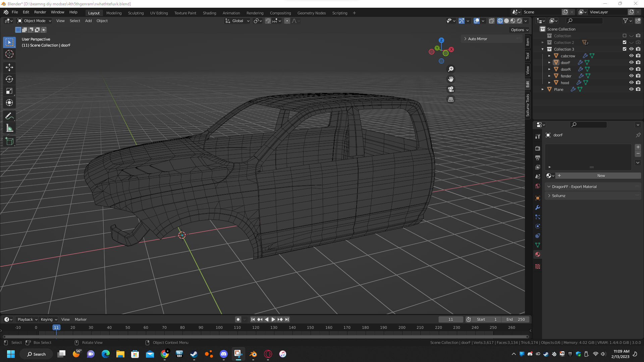Add a material slot with plus button
This screenshot has height=362, width=644.
(x=638, y=147)
